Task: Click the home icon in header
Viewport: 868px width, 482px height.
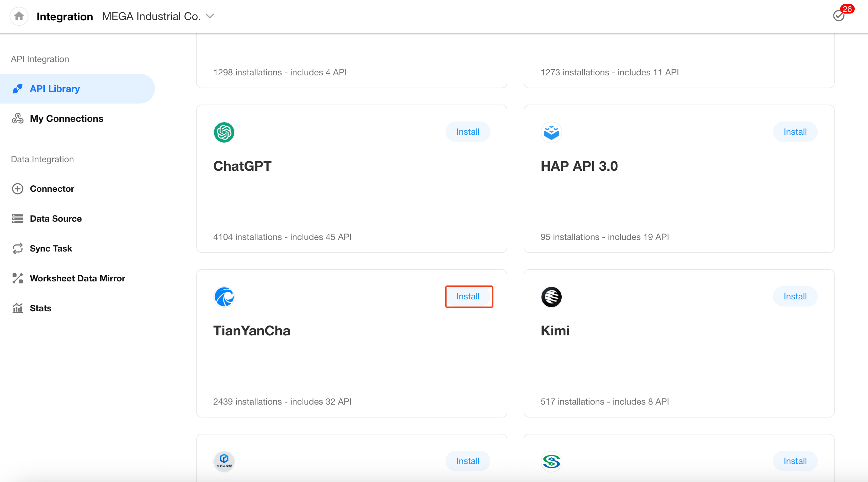Action: pyautogui.click(x=19, y=16)
